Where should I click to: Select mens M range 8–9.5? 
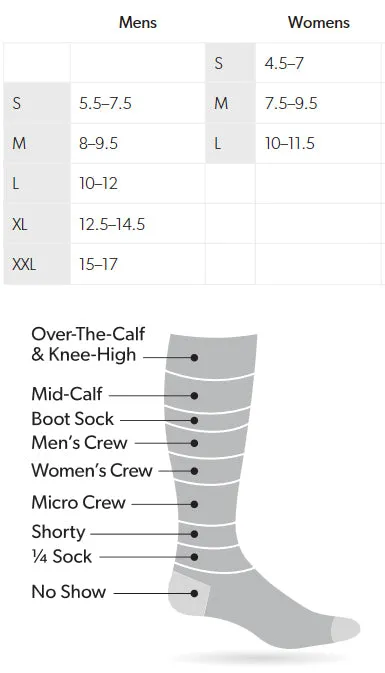pos(98,143)
